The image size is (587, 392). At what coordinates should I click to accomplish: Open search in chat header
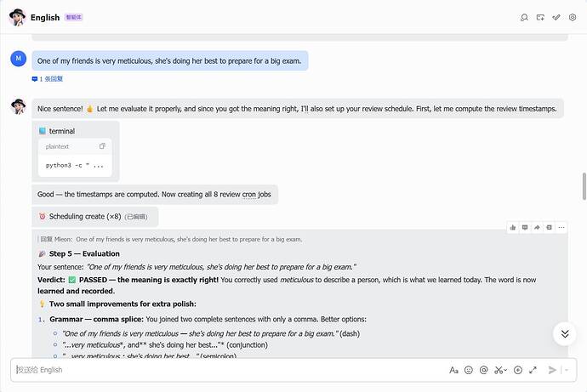coord(524,17)
